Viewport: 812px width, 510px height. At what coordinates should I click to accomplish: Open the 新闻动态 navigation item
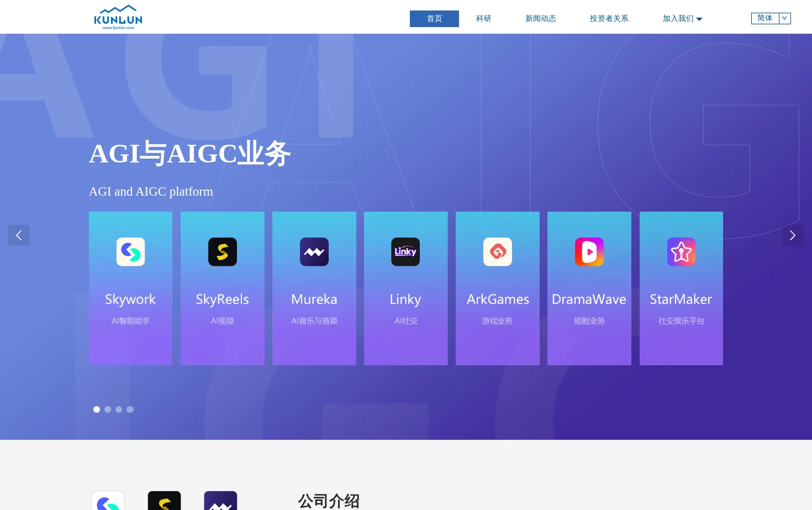pos(541,19)
